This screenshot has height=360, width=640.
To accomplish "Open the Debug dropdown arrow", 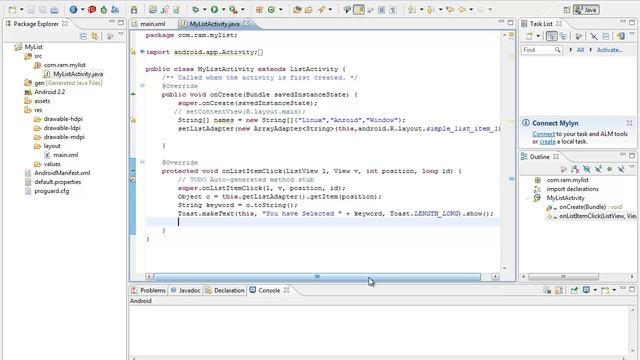I will tap(204, 9).
